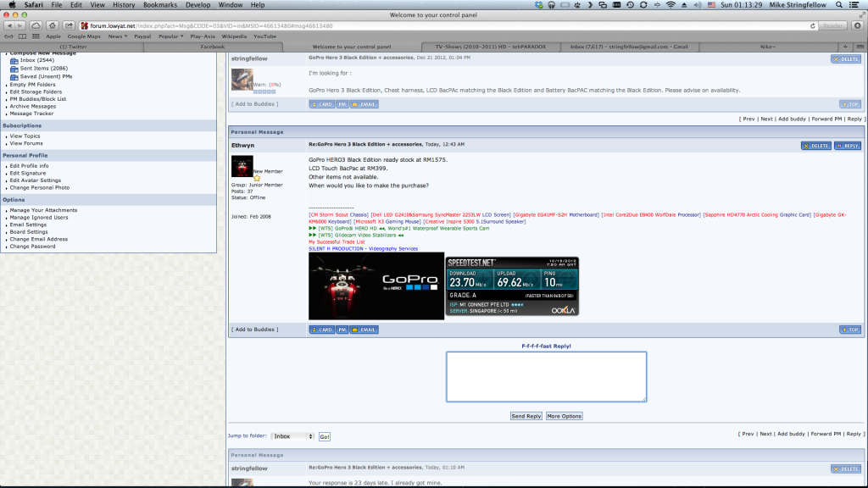Open the Edit Signature link in sidebar

click(x=28, y=173)
